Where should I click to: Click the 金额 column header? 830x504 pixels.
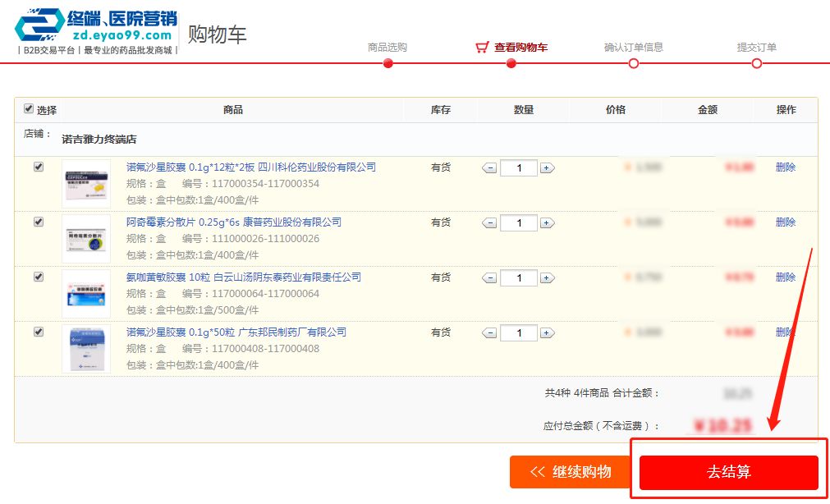(708, 110)
